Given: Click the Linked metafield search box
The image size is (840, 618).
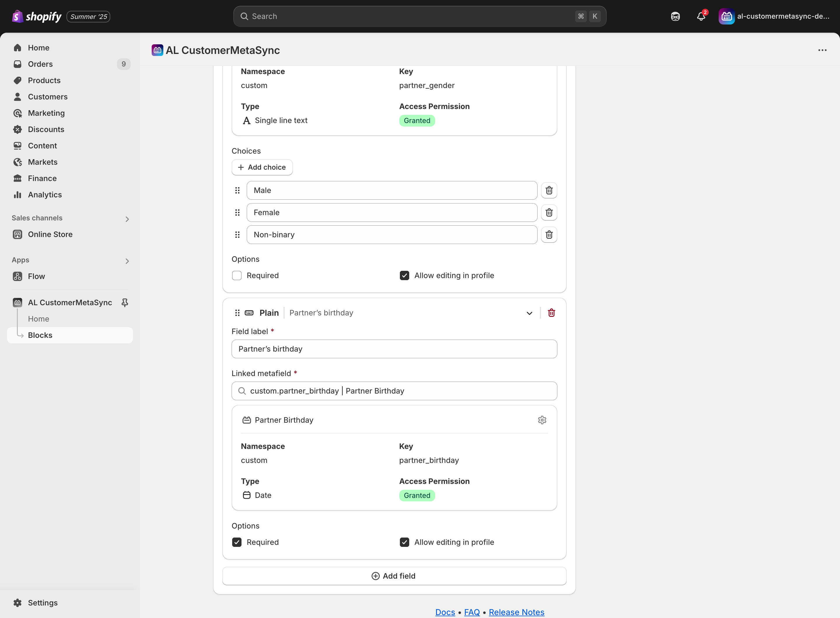Looking at the screenshot, I should 394,391.
